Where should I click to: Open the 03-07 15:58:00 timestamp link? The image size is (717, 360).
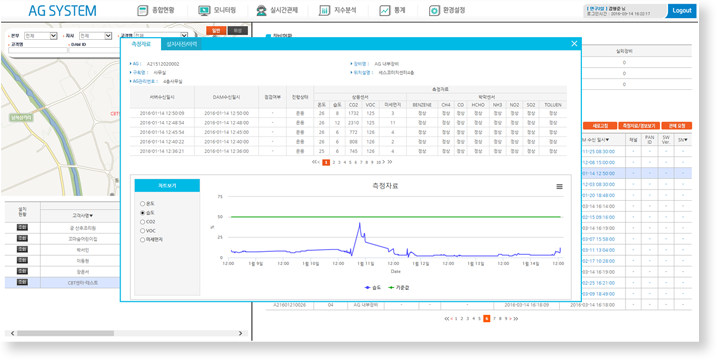tap(598, 239)
